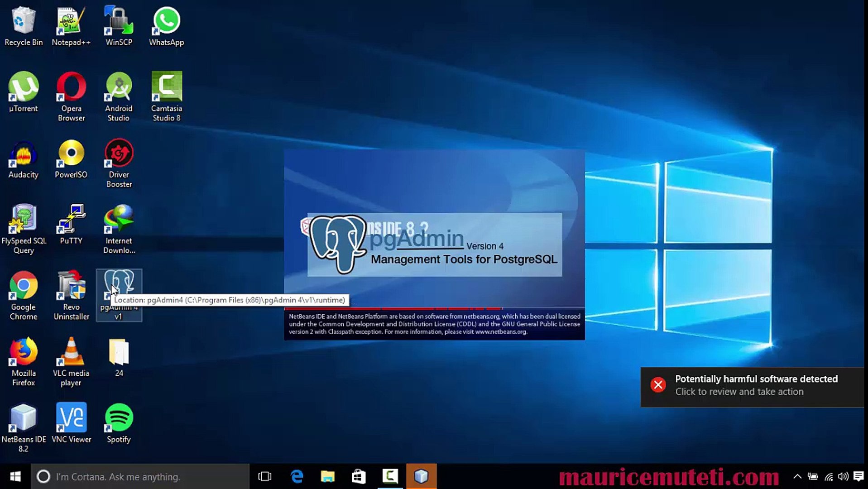Select the µTorrent desktop icon
The height and width of the screenshot is (489, 868).
(24, 92)
